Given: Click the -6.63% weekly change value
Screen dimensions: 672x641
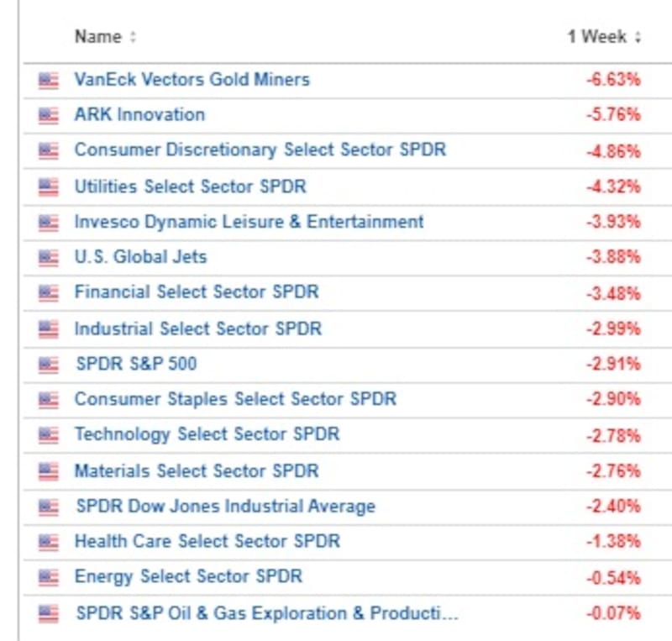Looking at the screenshot, I should 613,81.
